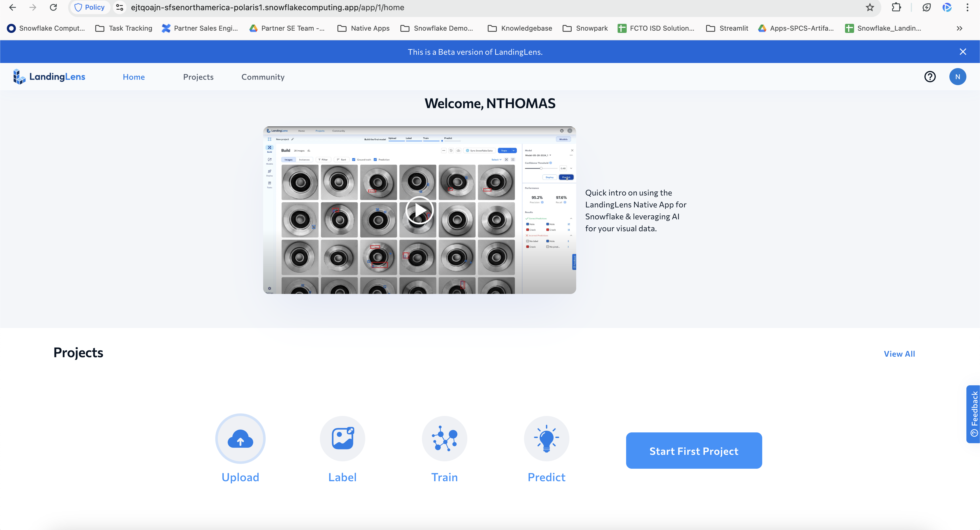Click the Predict lightbulb icon
The width and height of the screenshot is (980, 530).
coord(546,439)
